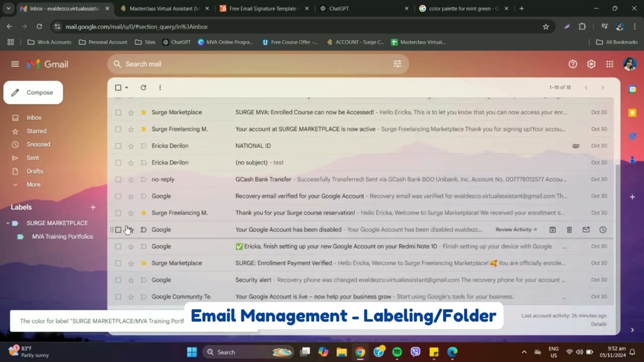Get add-ons plus icon in side panel
Image resolution: width=644 pixels, height=362 pixels.
[x=632, y=197]
